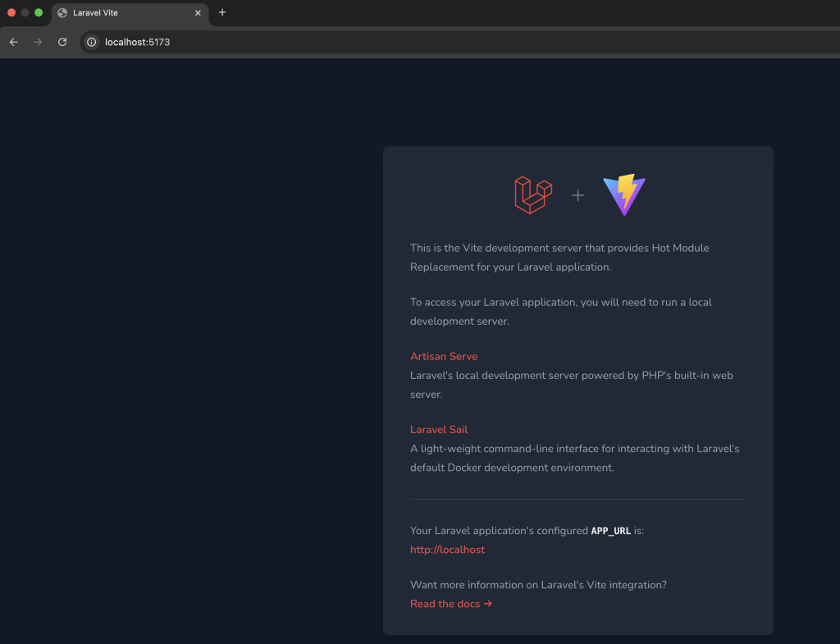This screenshot has width=840, height=644.
Task: Click the plus sign between the logos
Action: 577,195
